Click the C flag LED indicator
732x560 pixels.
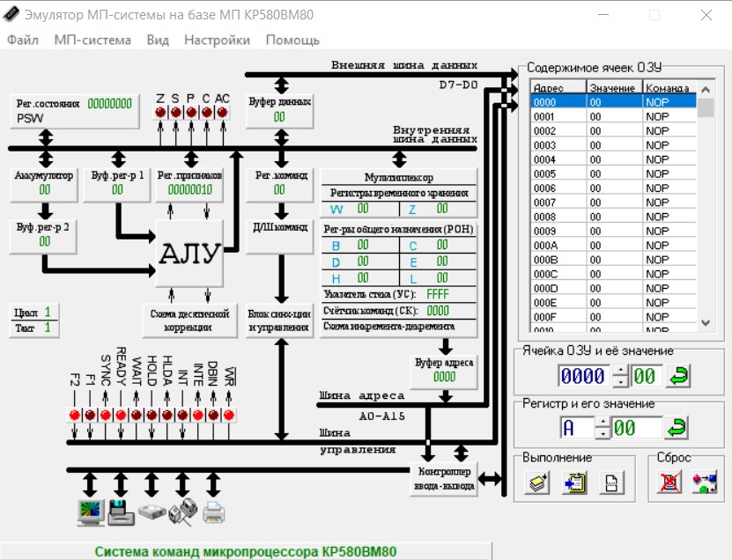[206, 112]
